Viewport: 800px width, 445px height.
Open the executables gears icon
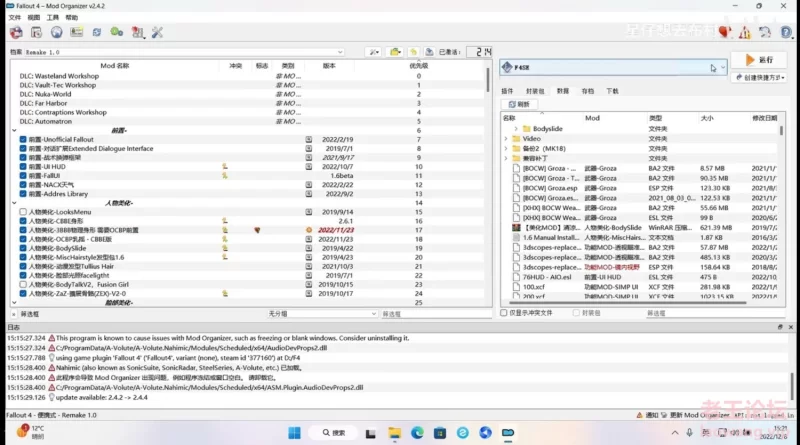(x=117, y=33)
